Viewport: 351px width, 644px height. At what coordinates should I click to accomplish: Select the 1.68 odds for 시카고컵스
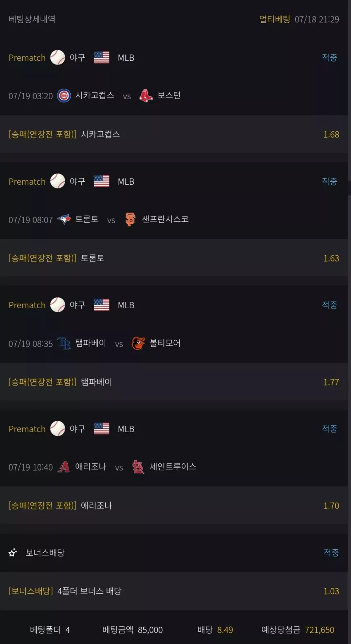tap(331, 134)
